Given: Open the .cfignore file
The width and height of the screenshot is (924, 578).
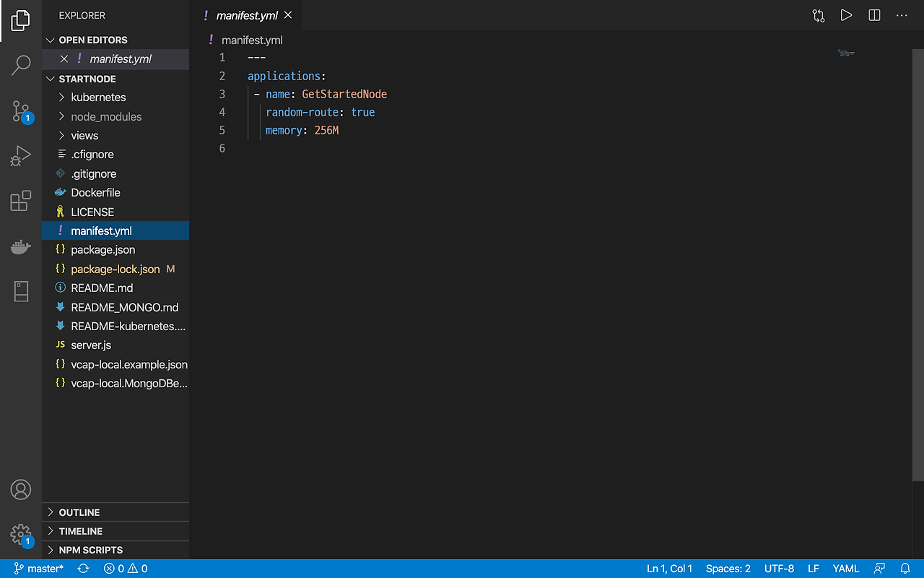Looking at the screenshot, I should click(x=115, y=155).
